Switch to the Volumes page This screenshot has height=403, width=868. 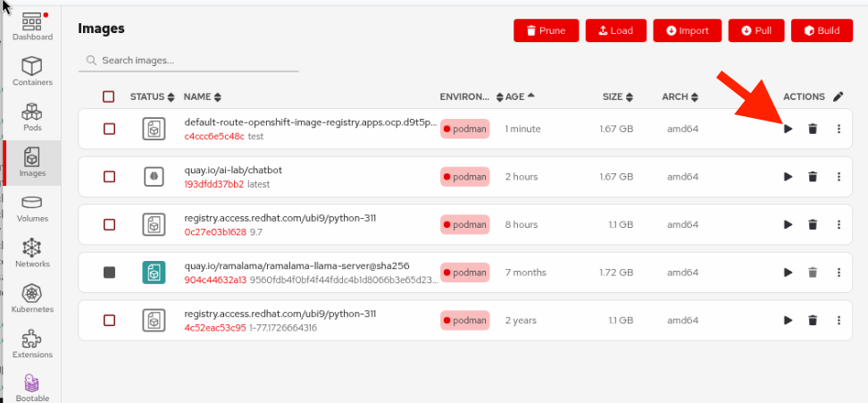point(32,207)
